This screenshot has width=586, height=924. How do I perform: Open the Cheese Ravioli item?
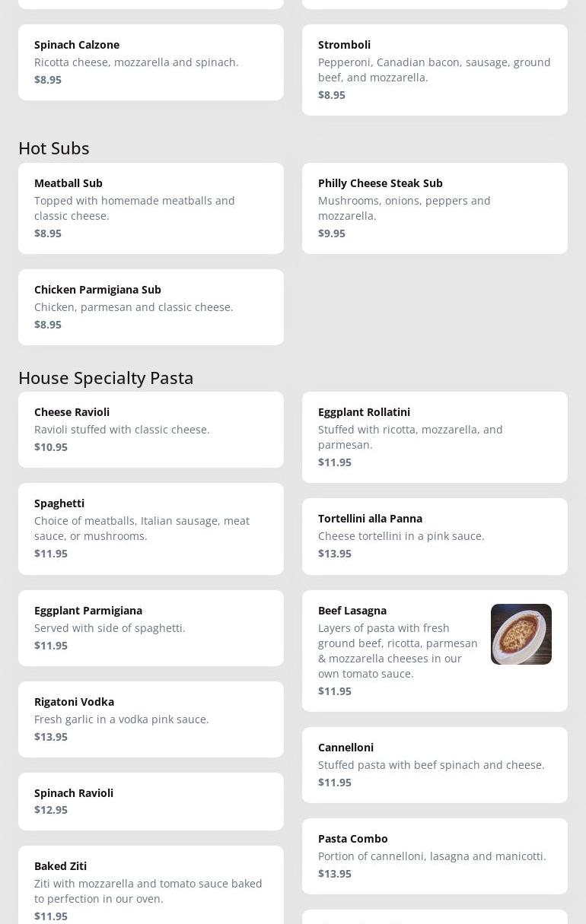tap(151, 430)
